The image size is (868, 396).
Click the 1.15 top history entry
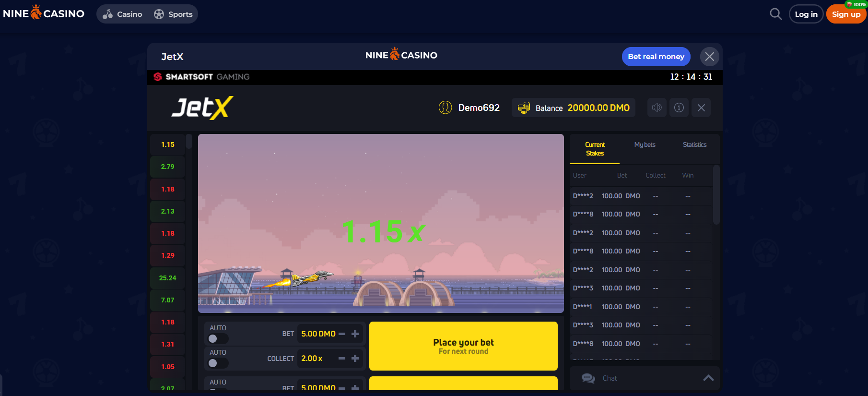pos(167,144)
